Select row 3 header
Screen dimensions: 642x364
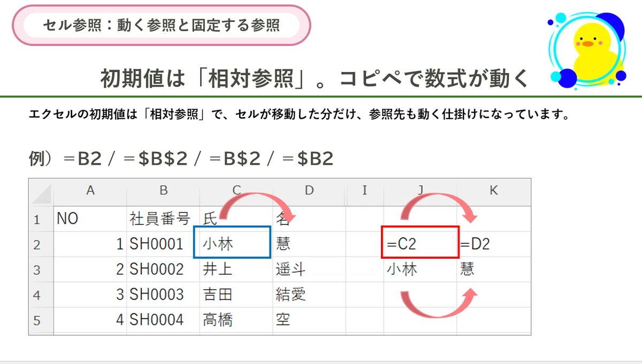coord(41,269)
